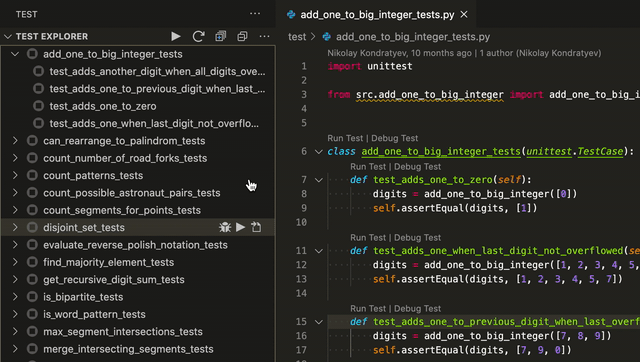Expand evaluate_reverse_polish_notation_tests node
The width and height of the screenshot is (640, 362).
15,245
